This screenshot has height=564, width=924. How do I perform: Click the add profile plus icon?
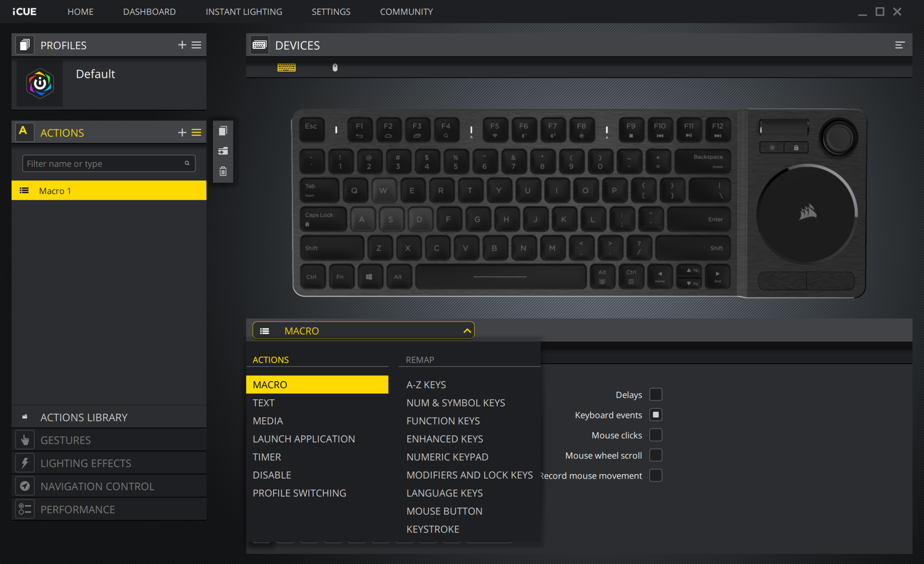(x=182, y=45)
